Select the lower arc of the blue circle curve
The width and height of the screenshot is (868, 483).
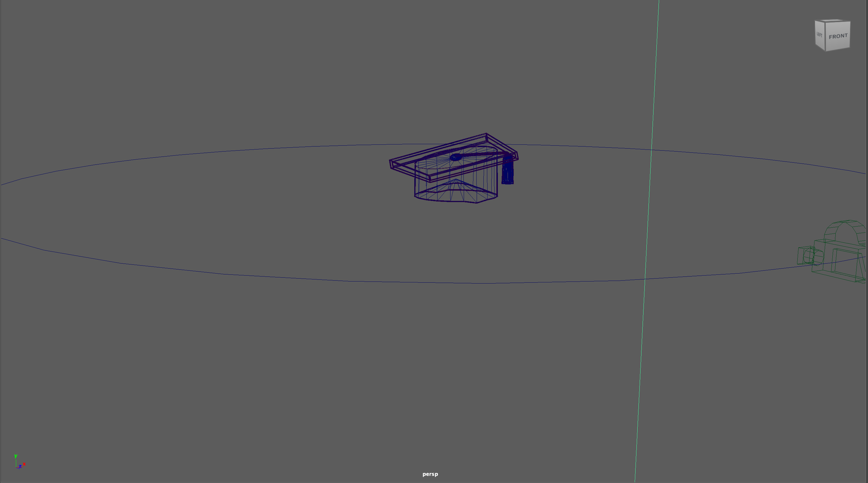[x=278, y=277]
